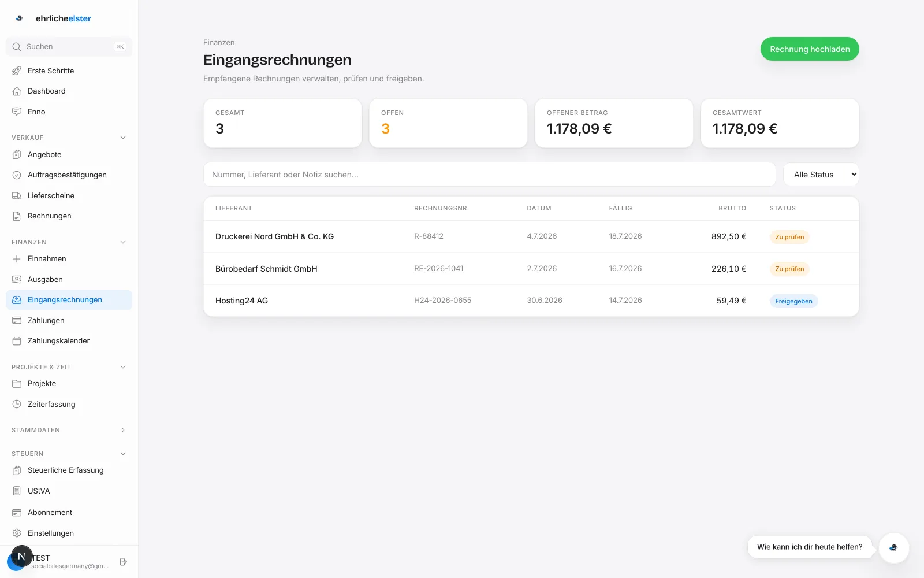This screenshot has height=578, width=924.
Task: Click the Freigegeben status badge for Hosting24
Action: [x=793, y=301]
